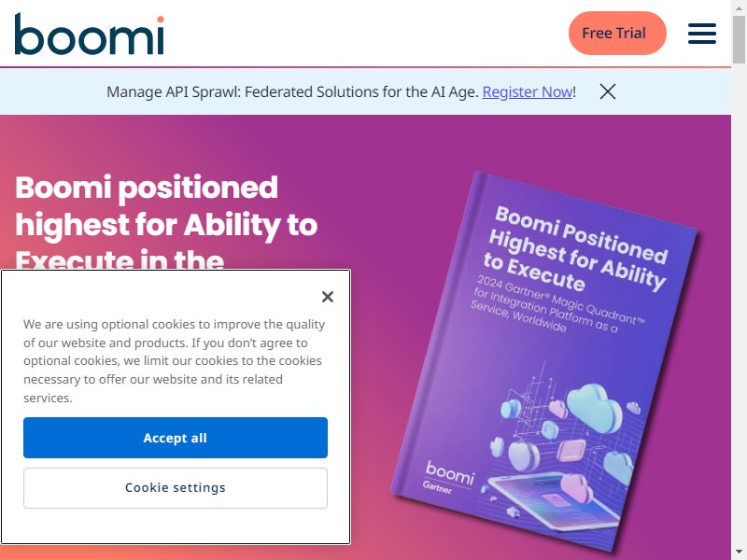Open Cookie settings
The height and width of the screenshot is (560, 747).
click(x=176, y=487)
